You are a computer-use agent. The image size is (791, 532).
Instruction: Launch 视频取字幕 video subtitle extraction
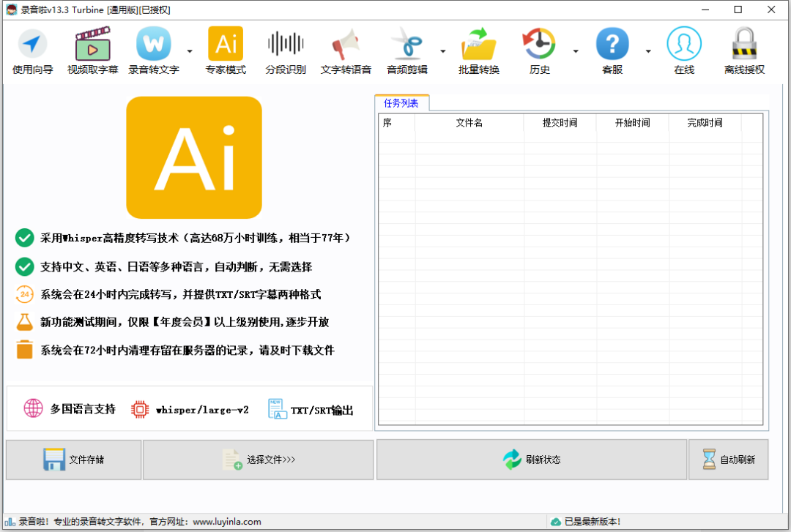pos(92,51)
